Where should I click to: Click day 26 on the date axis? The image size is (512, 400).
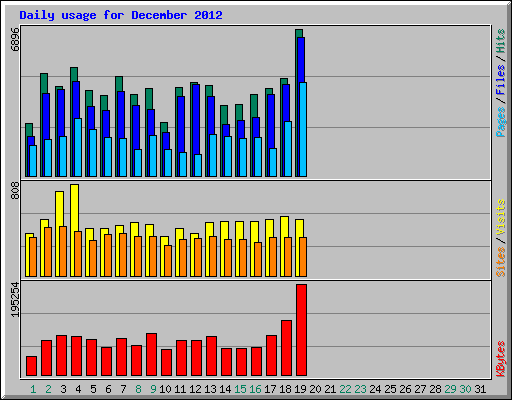405,389
